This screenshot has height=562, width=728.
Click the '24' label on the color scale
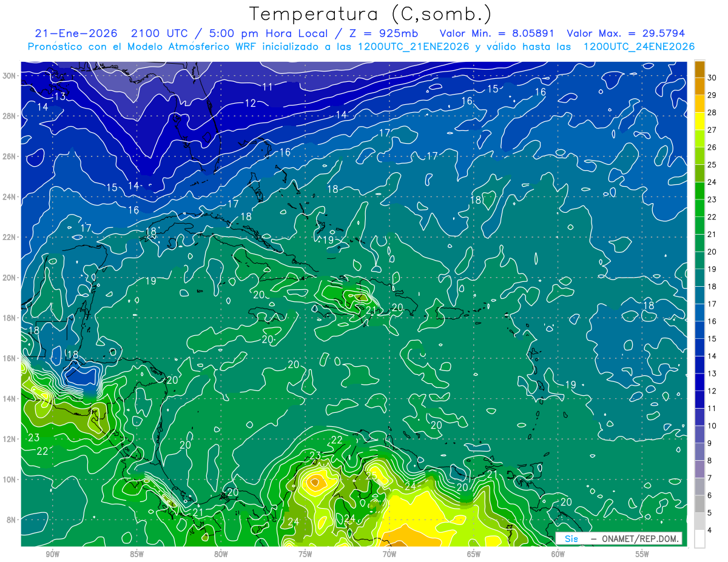click(x=712, y=182)
